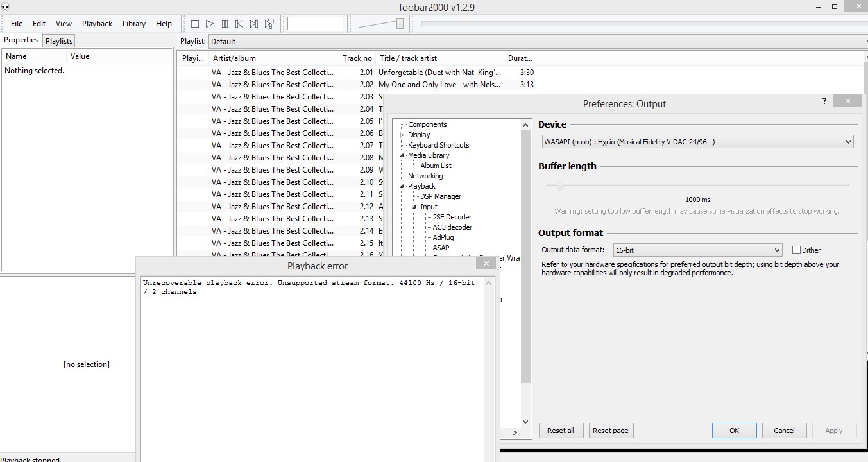The image size is (868, 462).
Task: Click the OK button in Preferences
Action: (734, 431)
